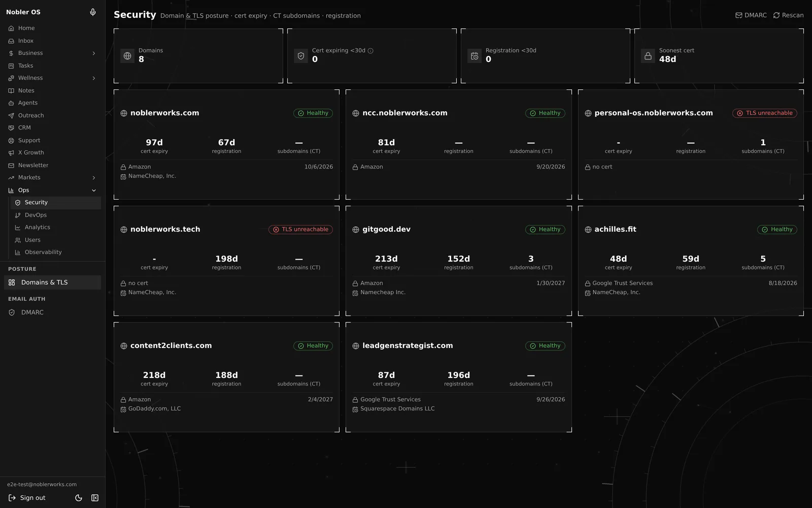812x508 pixels.
Task: Open Agents in the sidebar
Action: (53, 103)
